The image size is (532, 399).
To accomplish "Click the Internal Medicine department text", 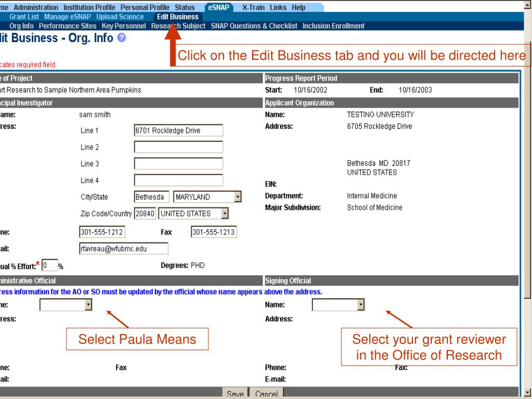I will point(372,196).
